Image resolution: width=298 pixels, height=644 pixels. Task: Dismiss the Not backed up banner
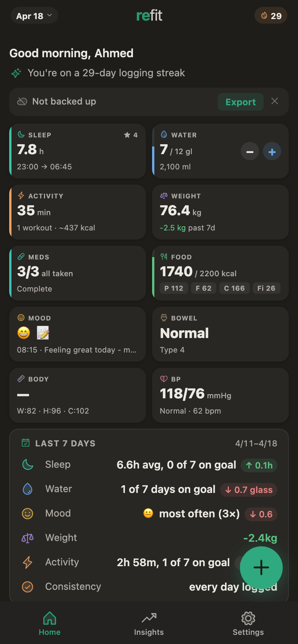274,101
